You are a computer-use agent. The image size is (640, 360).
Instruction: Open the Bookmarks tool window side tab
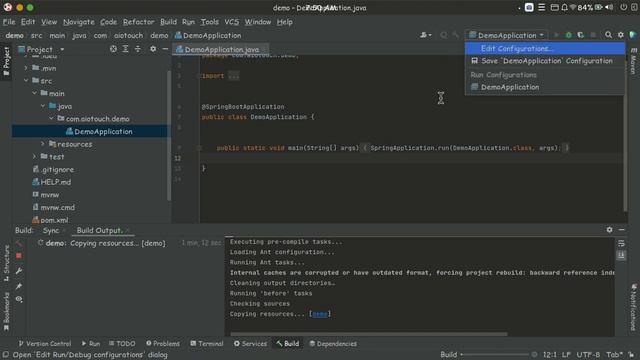pyautogui.click(x=6, y=311)
